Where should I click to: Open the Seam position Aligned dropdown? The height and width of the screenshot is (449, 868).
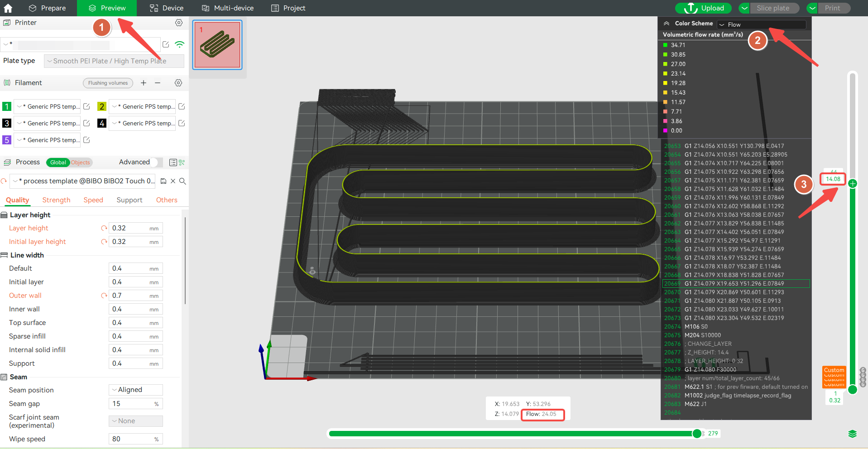pyautogui.click(x=136, y=390)
